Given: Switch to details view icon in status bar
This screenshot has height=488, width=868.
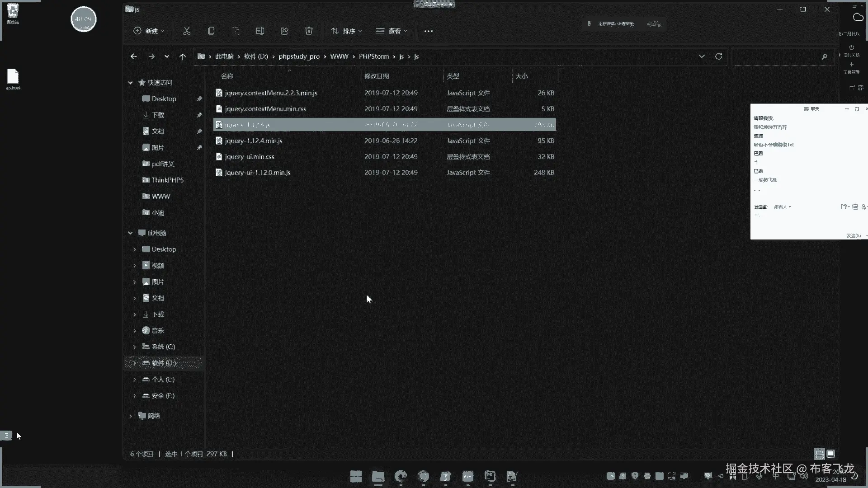Looking at the screenshot, I should (819, 454).
